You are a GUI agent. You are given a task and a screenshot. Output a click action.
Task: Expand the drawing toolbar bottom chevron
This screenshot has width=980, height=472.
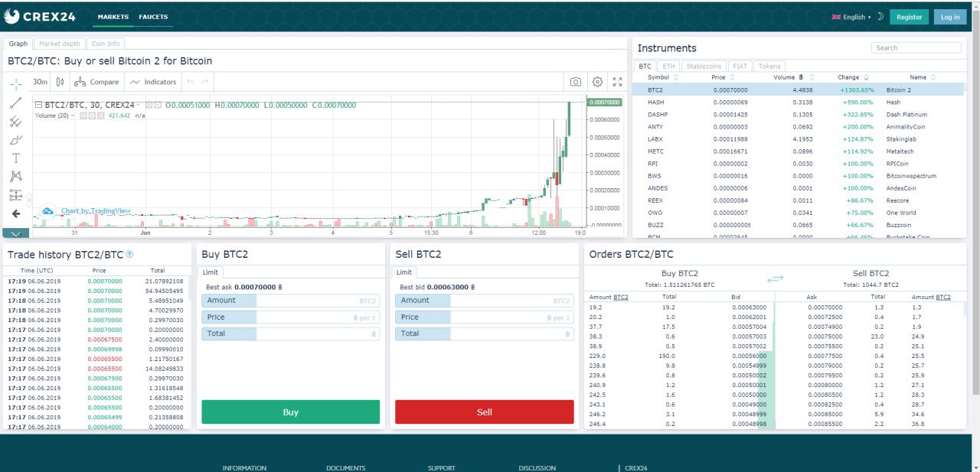[x=16, y=233]
